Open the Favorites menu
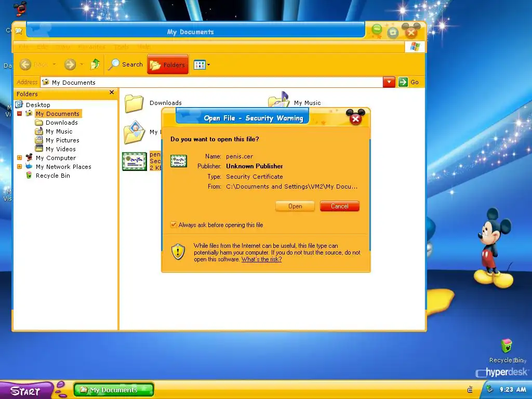The height and width of the screenshot is (399, 532). tap(91, 47)
